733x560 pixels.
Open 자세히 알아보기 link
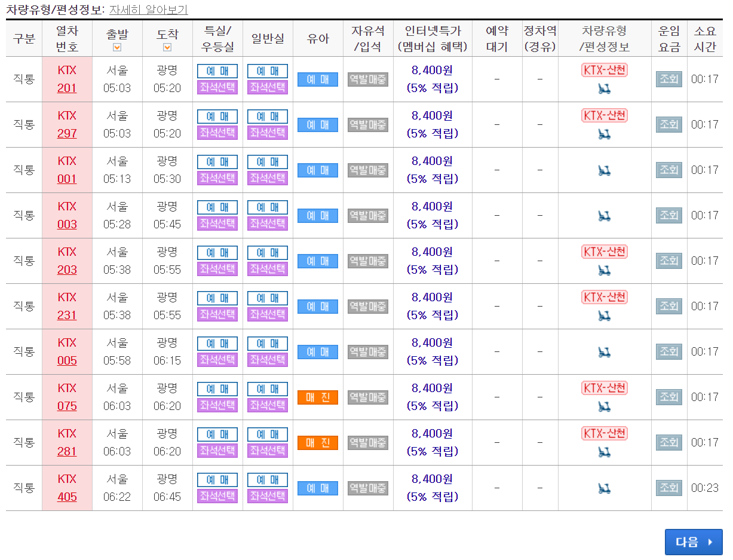(x=148, y=10)
